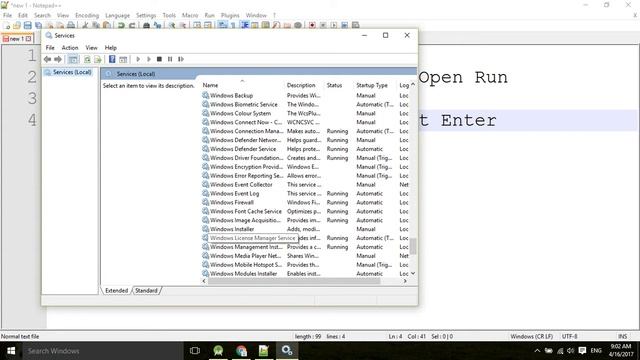This screenshot has width=640, height=360.
Task: Start the selected service
Action: pyautogui.click(x=138, y=59)
